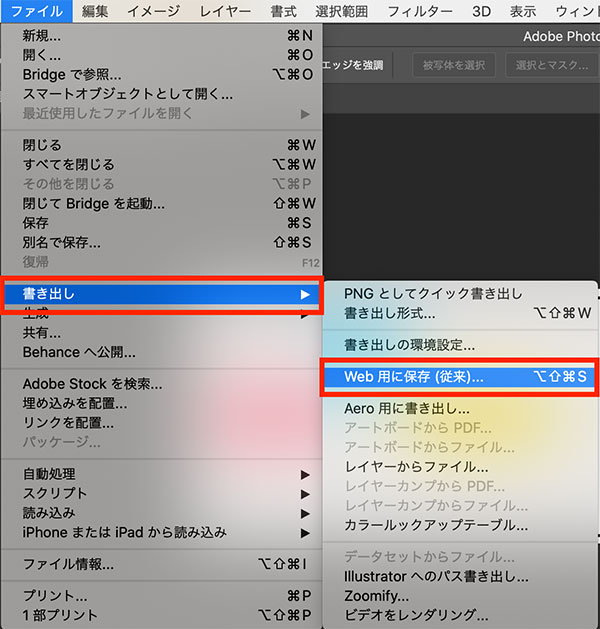Image resolution: width=600 pixels, height=629 pixels.
Task: Expand the 書き出し submenu
Action: coord(162,294)
